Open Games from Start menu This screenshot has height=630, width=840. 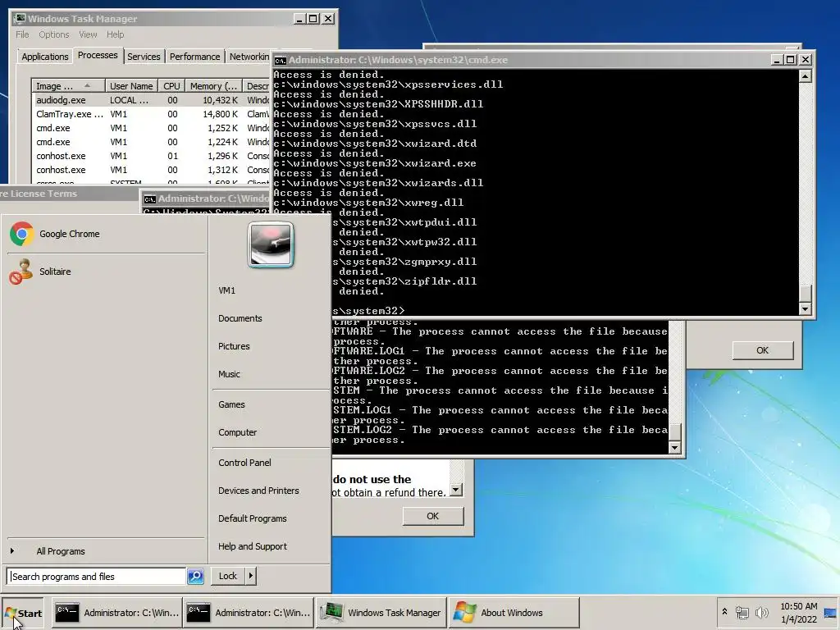click(x=231, y=404)
